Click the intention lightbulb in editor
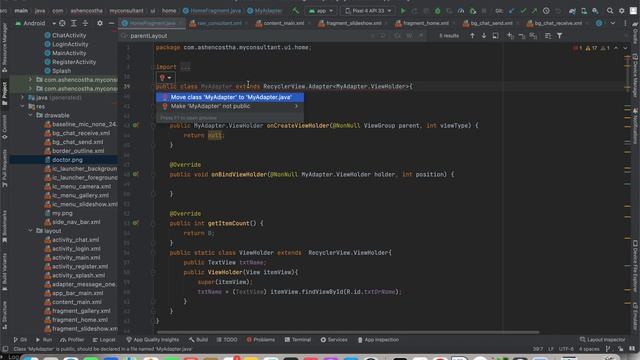 click(x=162, y=78)
